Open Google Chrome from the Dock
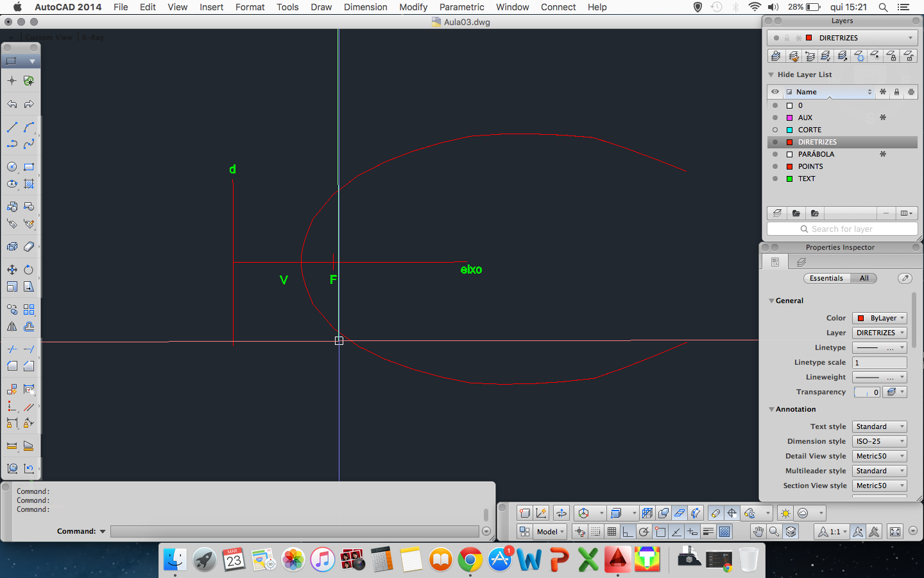 [x=470, y=560]
